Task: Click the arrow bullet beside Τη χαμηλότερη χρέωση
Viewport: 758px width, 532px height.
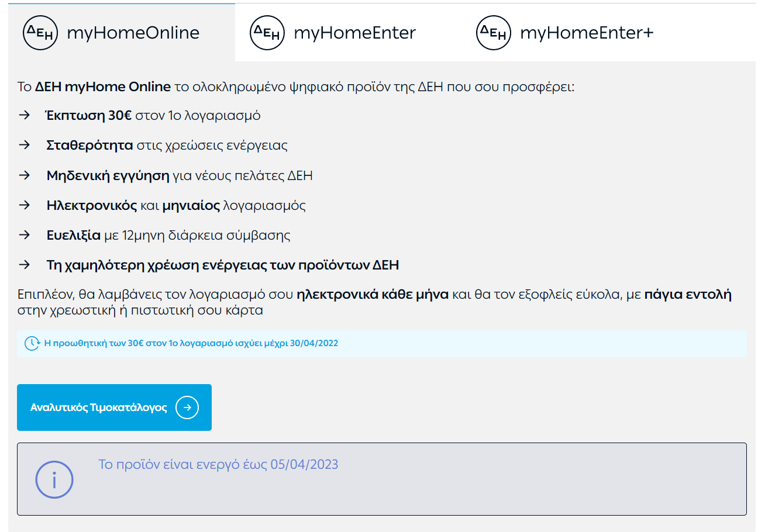Action: point(24,265)
